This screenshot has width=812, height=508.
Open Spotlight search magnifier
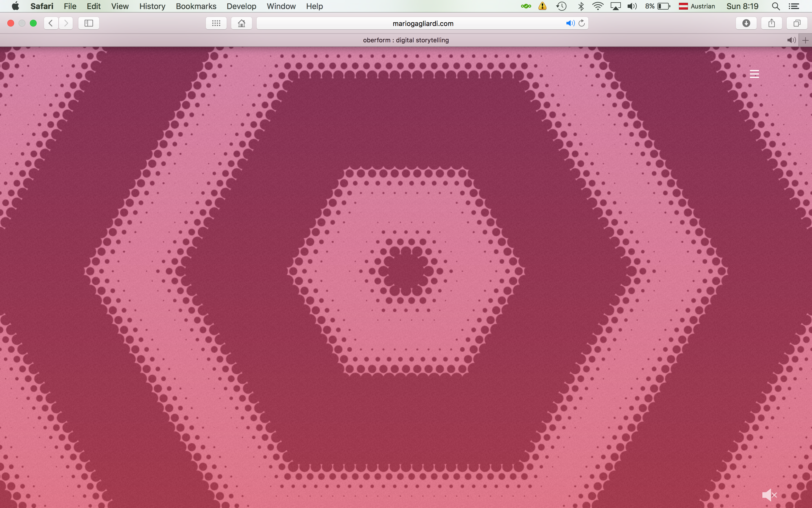coord(776,6)
